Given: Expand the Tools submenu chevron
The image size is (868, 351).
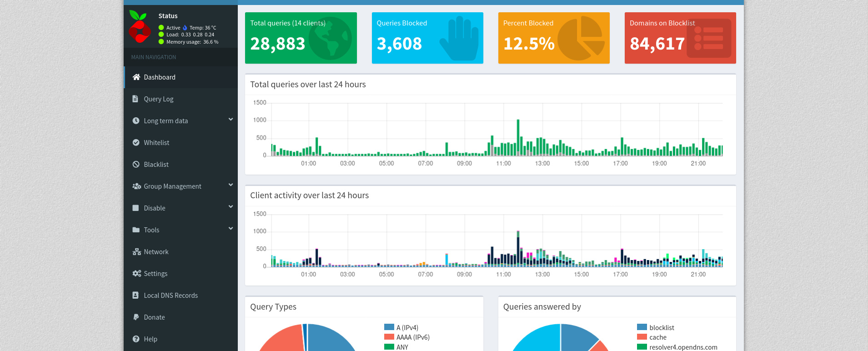Looking at the screenshot, I should coord(231,229).
